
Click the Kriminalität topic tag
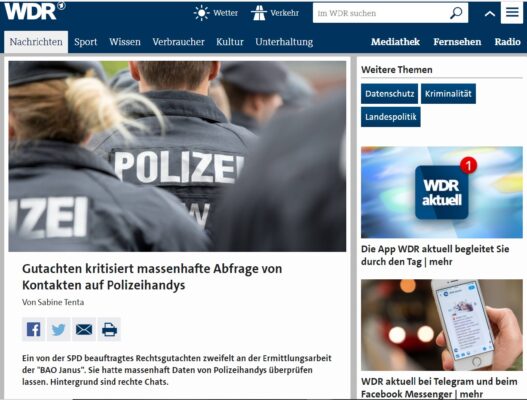point(448,94)
